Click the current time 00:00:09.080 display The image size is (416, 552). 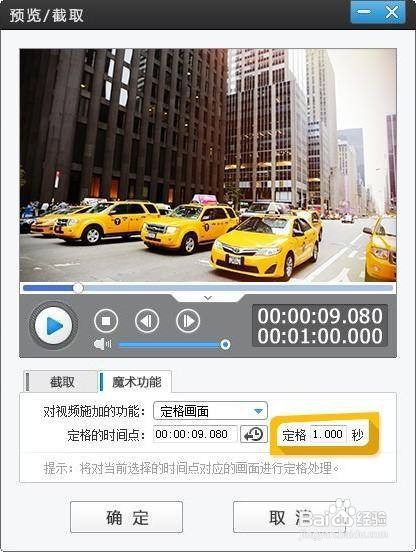tap(320, 316)
